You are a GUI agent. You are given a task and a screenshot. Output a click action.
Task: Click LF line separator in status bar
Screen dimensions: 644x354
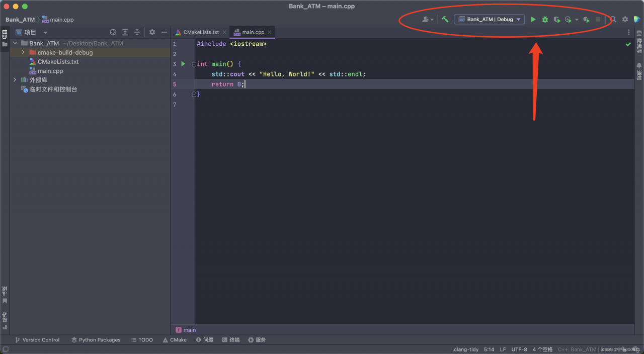[503, 349]
